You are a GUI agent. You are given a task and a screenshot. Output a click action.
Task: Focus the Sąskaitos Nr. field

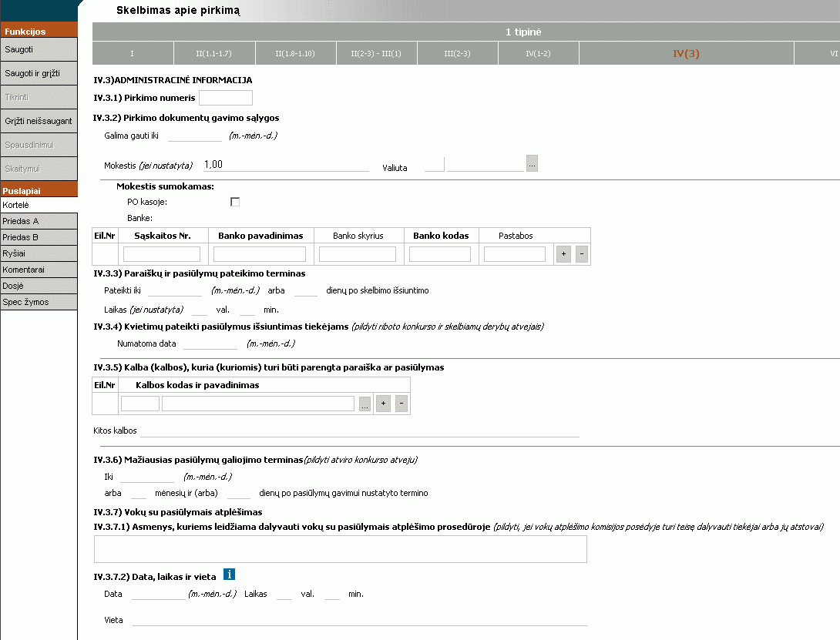click(162, 254)
